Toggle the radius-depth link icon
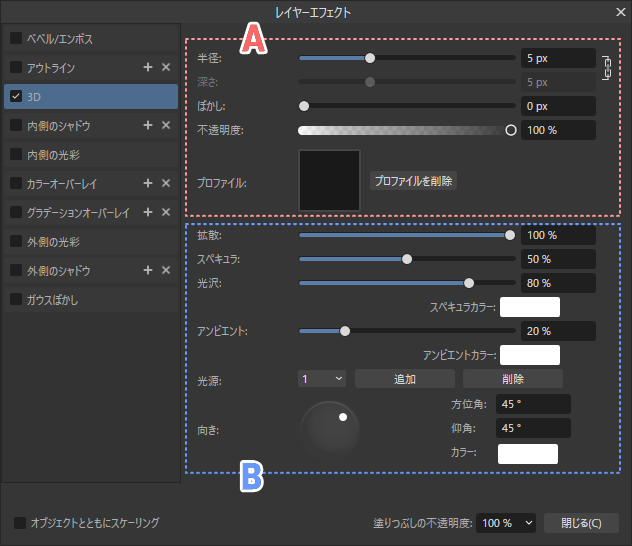The height and width of the screenshot is (546, 632). [x=605, y=68]
